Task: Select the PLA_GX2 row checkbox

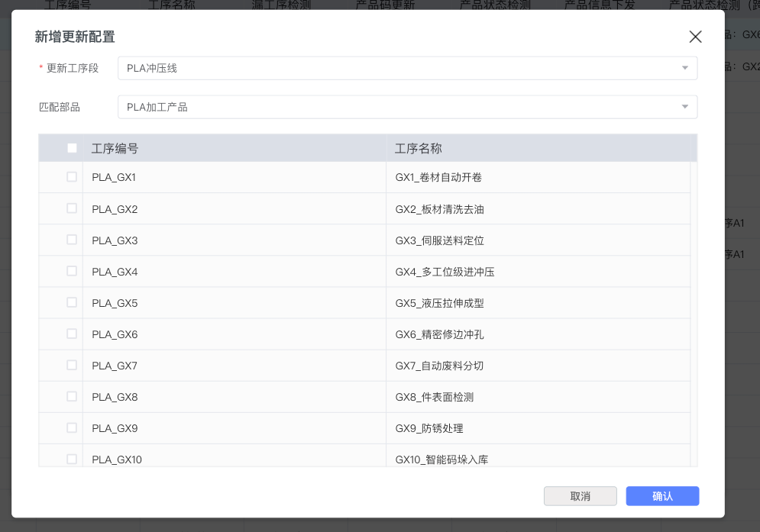Action: coord(72,208)
